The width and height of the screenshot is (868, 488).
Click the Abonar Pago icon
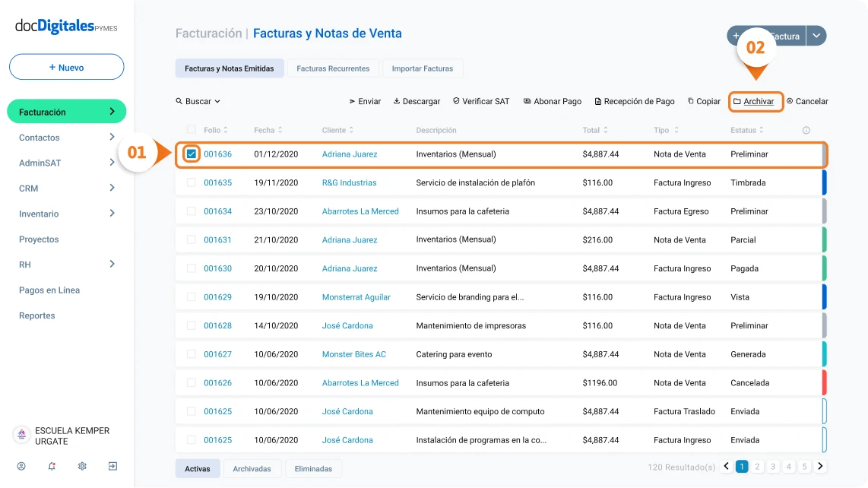[x=527, y=101]
